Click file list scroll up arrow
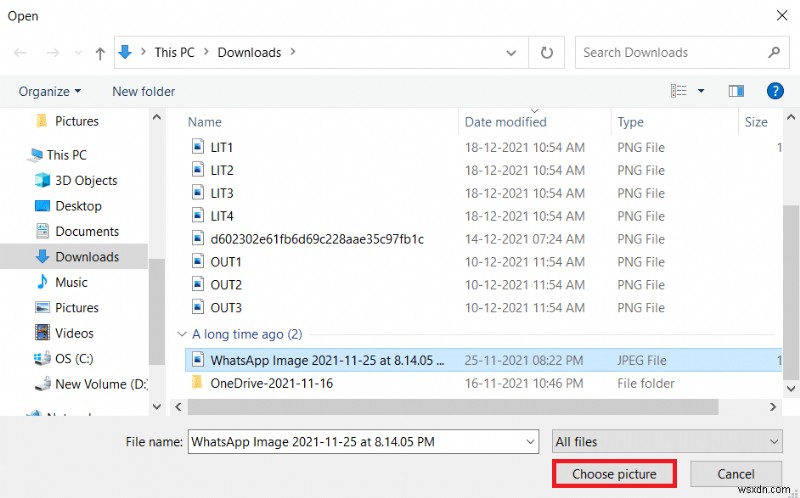 point(791,117)
